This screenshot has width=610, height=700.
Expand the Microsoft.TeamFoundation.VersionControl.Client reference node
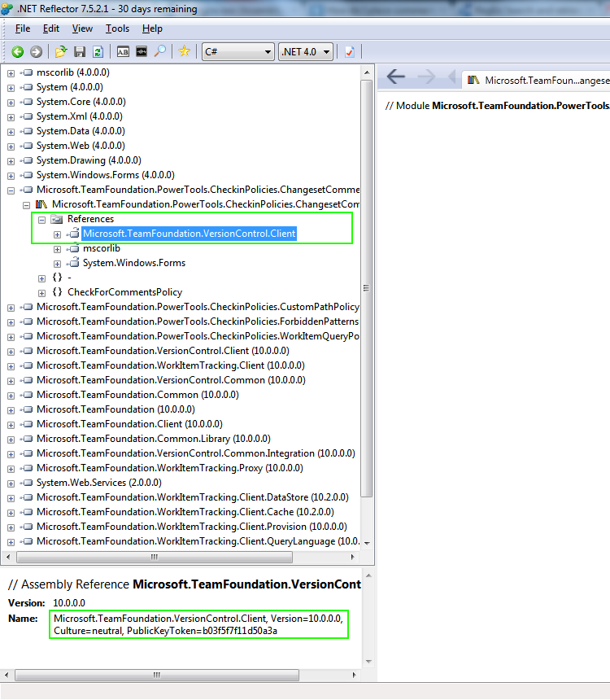[57, 234]
